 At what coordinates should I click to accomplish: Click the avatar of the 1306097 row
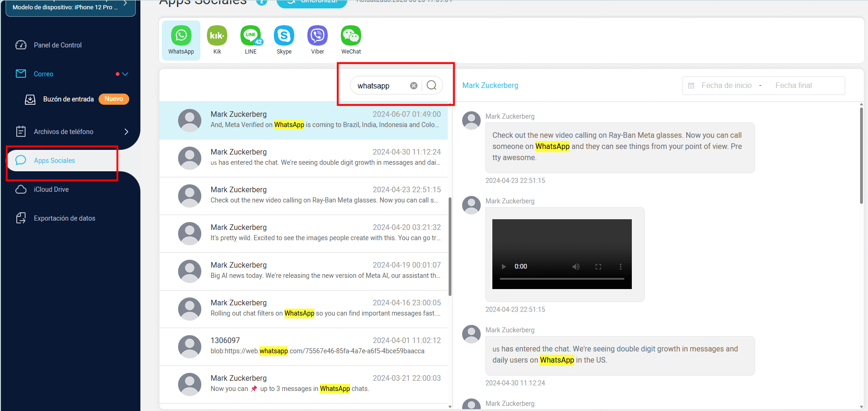point(190,347)
